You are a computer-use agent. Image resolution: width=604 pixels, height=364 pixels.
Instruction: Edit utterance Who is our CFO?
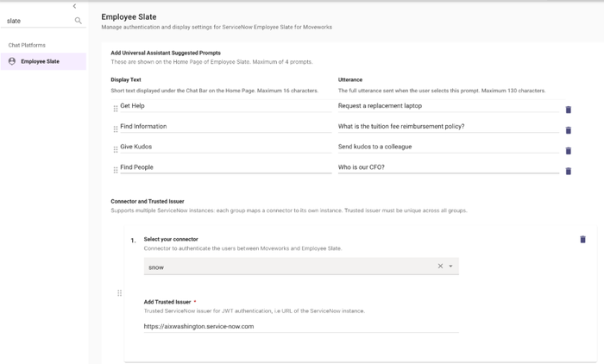coord(449,167)
